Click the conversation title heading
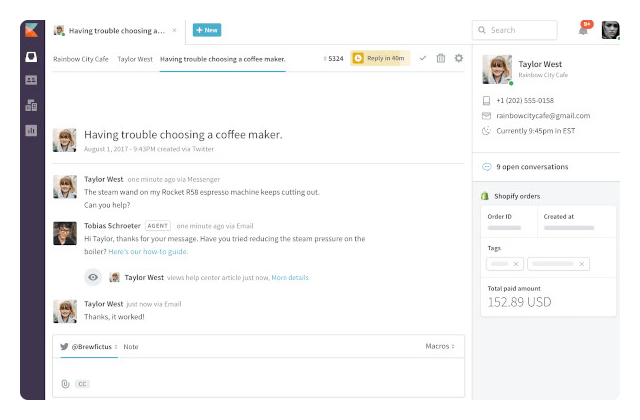The width and height of the screenshot is (640, 420). click(x=183, y=134)
